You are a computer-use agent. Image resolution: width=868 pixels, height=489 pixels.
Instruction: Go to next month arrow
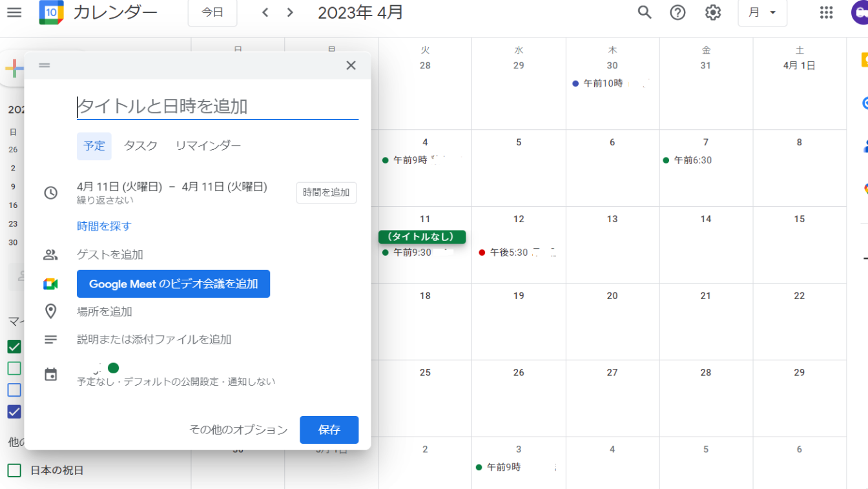point(290,12)
